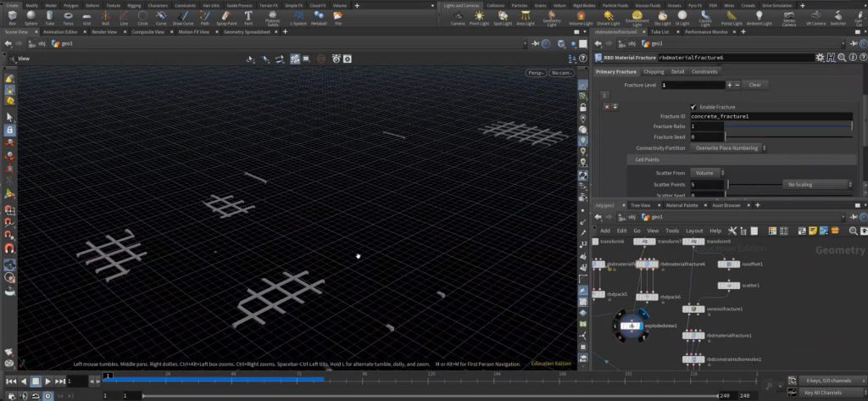Select the Box shelf tool
Viewport: 868px width, 401px height.
point(12,18)
